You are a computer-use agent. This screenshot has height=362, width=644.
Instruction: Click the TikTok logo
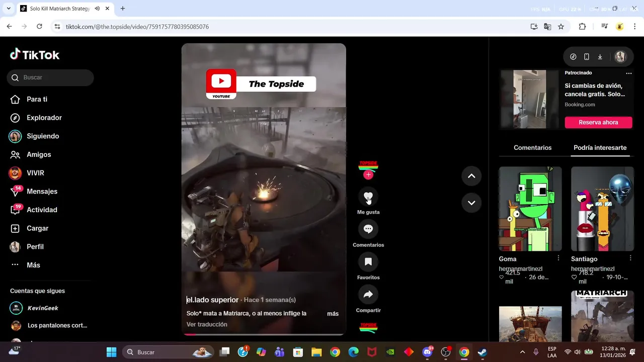click(x=35, y=54)
